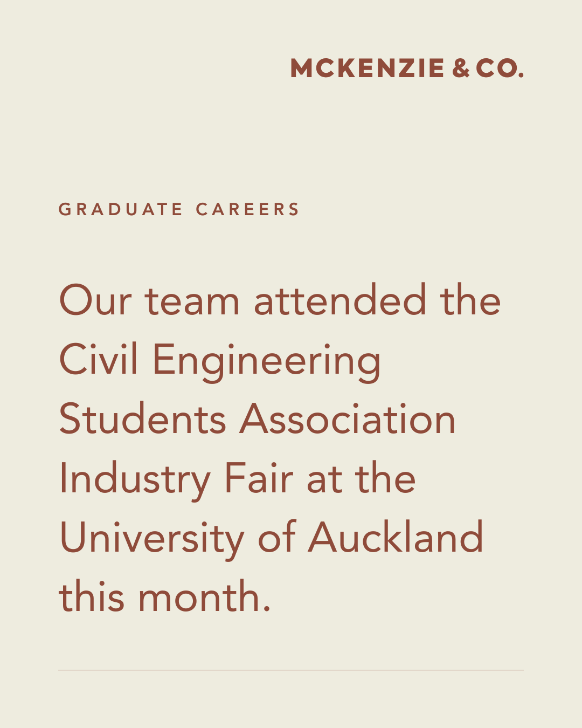582x728 pixels.
Task: Click the words 'Civil Engineering'
Action: click(x=220, y=360)
